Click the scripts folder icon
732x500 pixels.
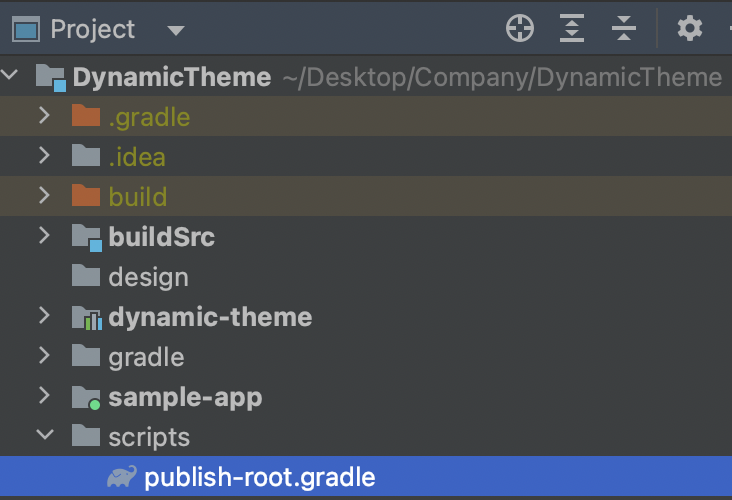tap(86, 436)
